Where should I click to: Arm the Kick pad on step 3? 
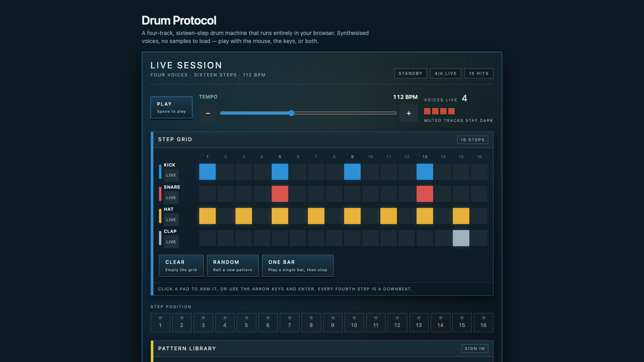point(244,172)
